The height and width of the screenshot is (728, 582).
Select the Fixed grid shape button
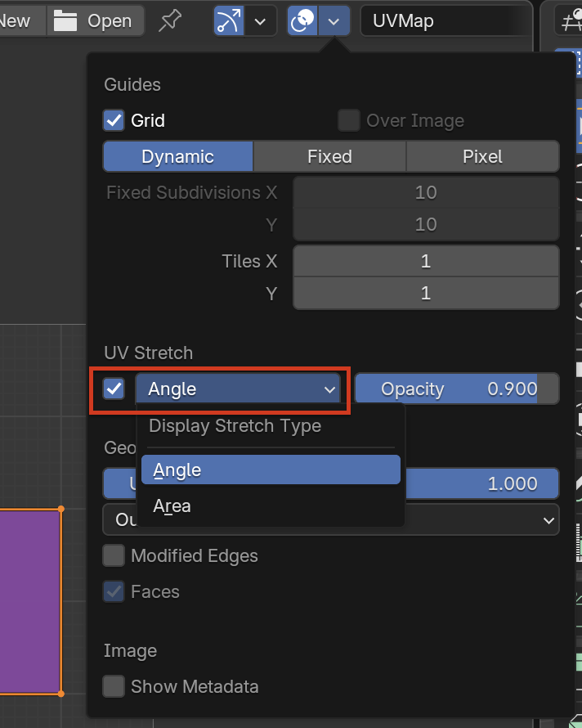pyautogui.click(x=329, y=156)
